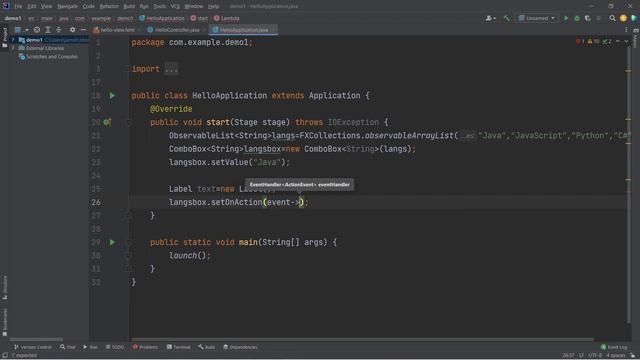This screenshot has height=360, width=640.
Task: Click HelloApplication breadcrumb in navigation bar
Action: coord(162,18)
